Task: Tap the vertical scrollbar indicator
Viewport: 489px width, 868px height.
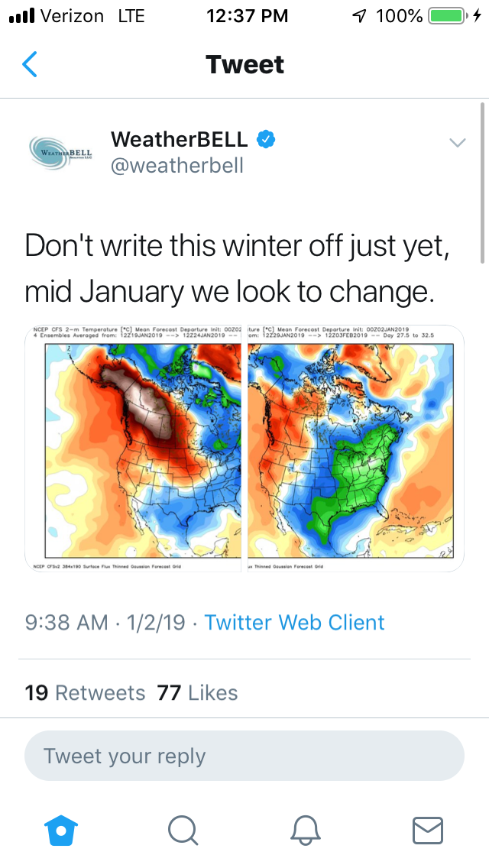Action: pos(483,183)
